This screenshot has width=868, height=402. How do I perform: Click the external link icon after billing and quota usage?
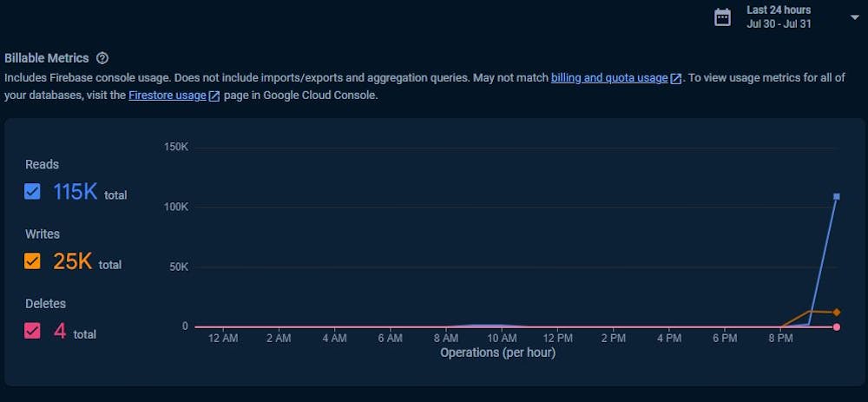pyautogui.click(x=675, y=79)
